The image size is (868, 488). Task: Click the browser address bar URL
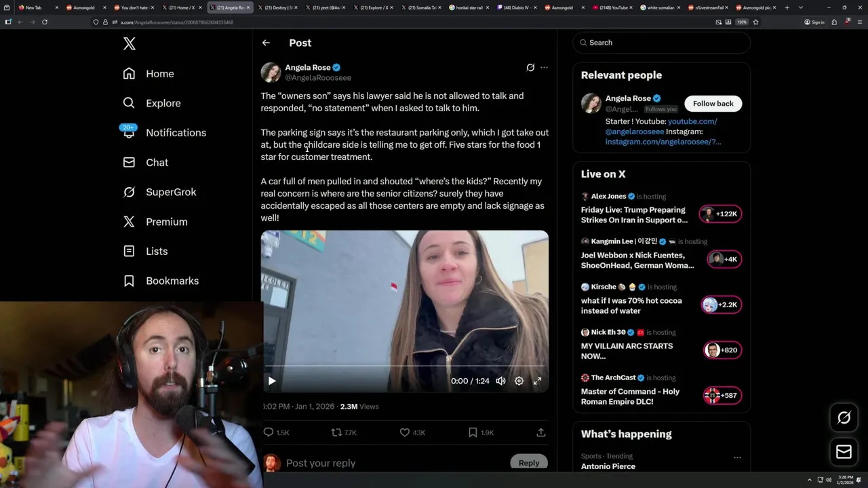[178, 22]
